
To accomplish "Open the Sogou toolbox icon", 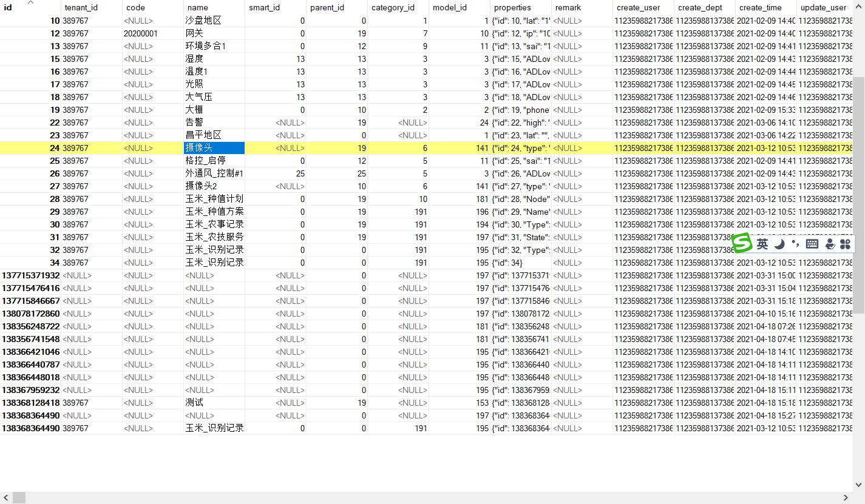I will (846, 243).
